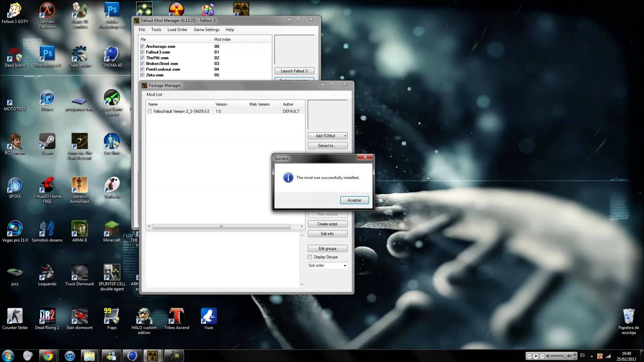The height and width of the screenshot is (362, 644).
Task: Expand the Add FOMod dropdown arrow
Action: (345, 136)
